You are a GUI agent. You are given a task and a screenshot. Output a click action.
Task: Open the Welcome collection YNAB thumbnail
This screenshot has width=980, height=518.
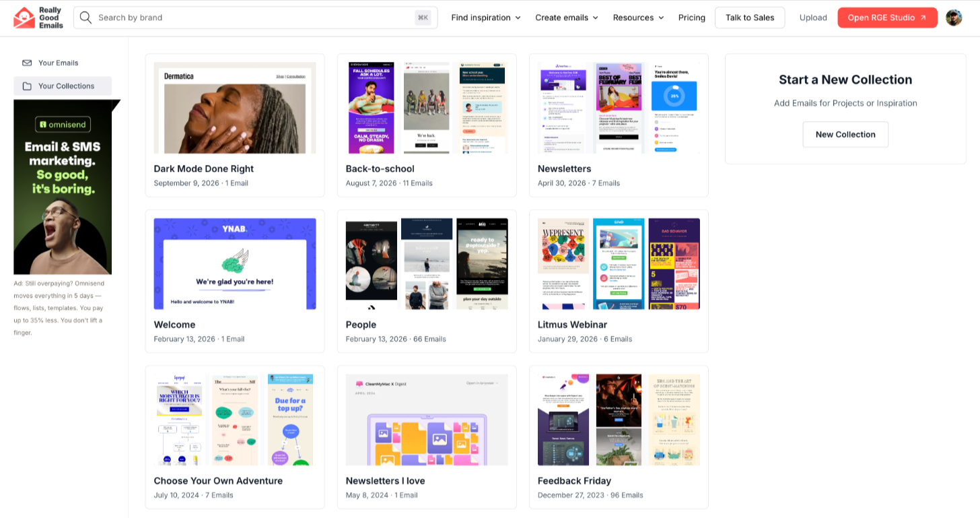pos(235,264)
